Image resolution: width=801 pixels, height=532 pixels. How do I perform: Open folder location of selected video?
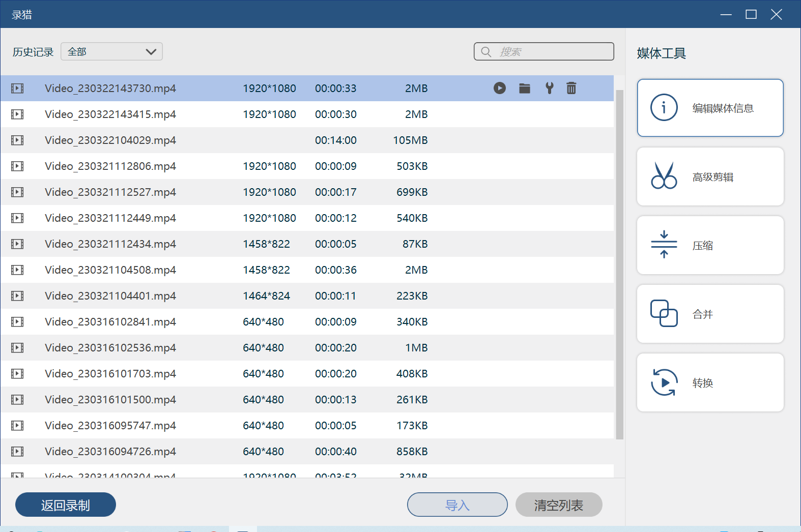tap(525, 88)
